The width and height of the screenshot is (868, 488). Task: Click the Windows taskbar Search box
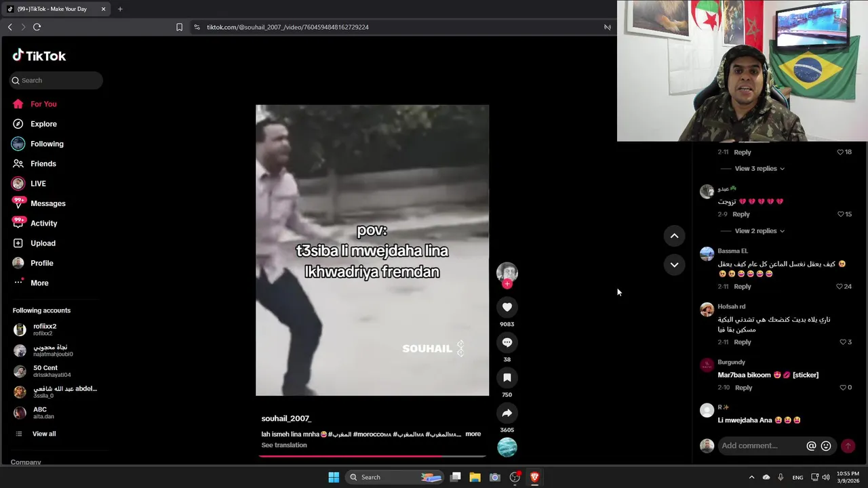[x=395, y=477]
